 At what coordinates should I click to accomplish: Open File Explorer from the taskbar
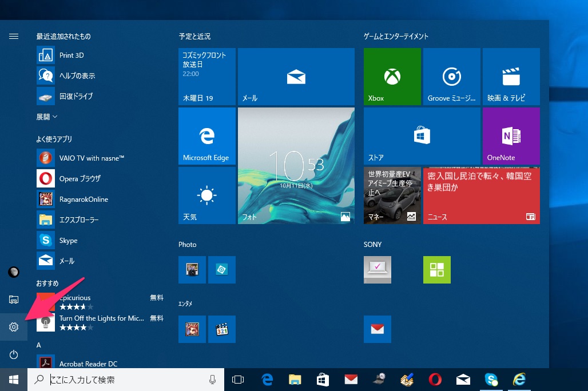[x=295, y=380]
